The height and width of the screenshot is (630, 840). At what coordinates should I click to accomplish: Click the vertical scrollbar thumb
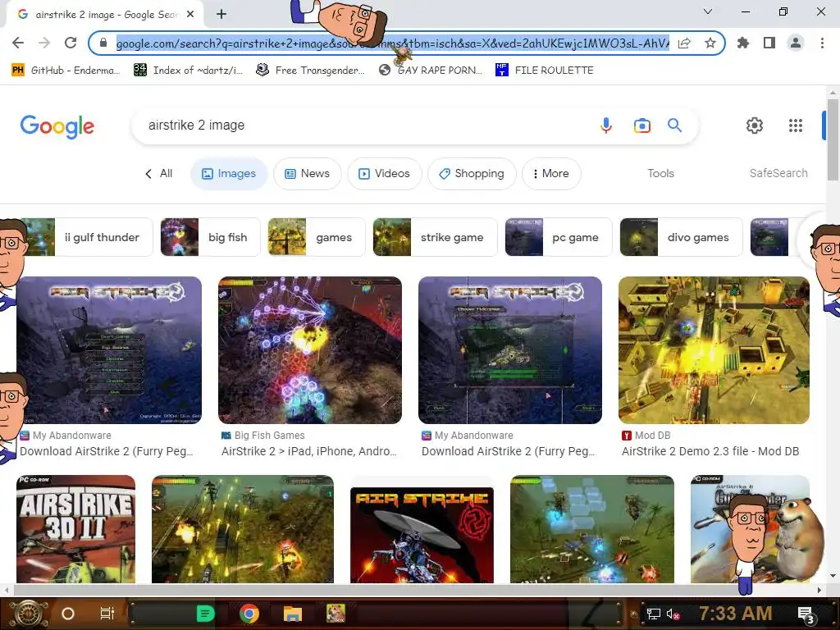tap(833, 140)
